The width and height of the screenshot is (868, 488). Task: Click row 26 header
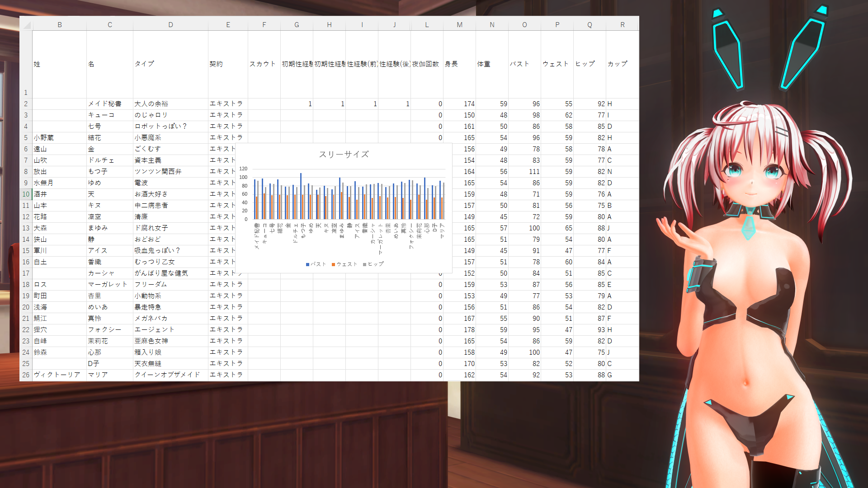click(x=26, y=375)
